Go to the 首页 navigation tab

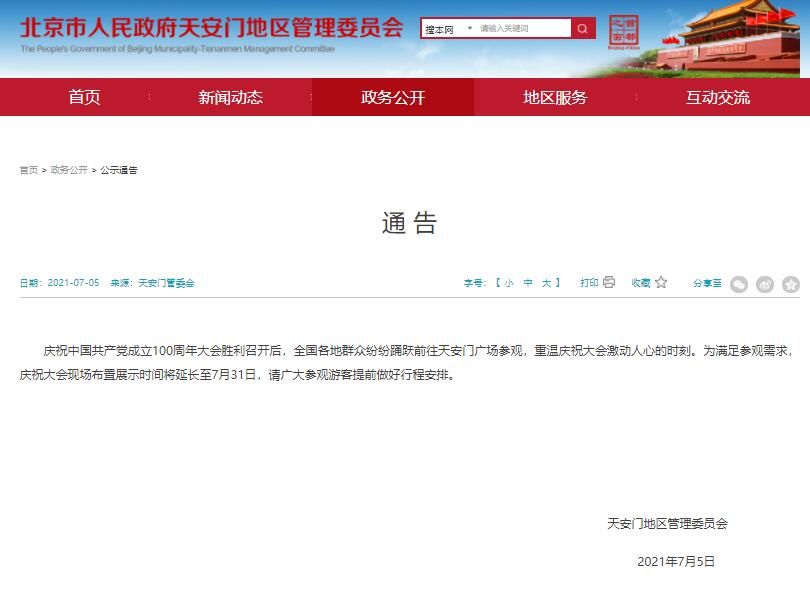(x=84, y=97)
